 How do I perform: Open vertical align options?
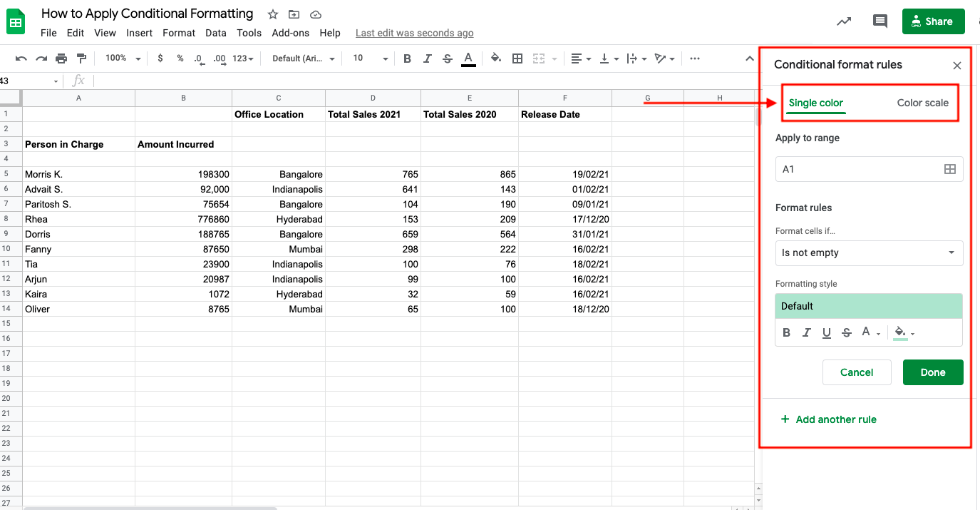click(x=609, y=58)
